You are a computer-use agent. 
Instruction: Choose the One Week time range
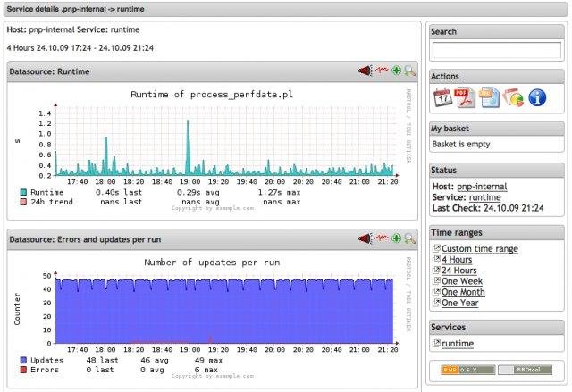462,280
